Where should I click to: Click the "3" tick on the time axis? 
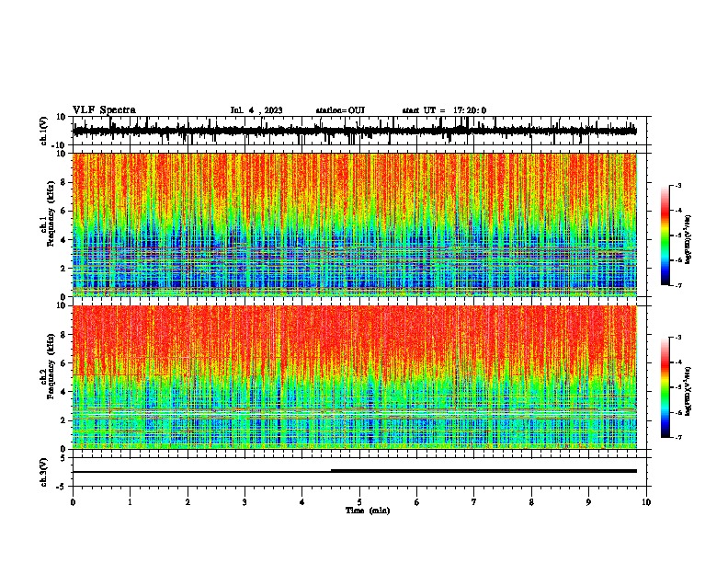(x=245, y=502)
